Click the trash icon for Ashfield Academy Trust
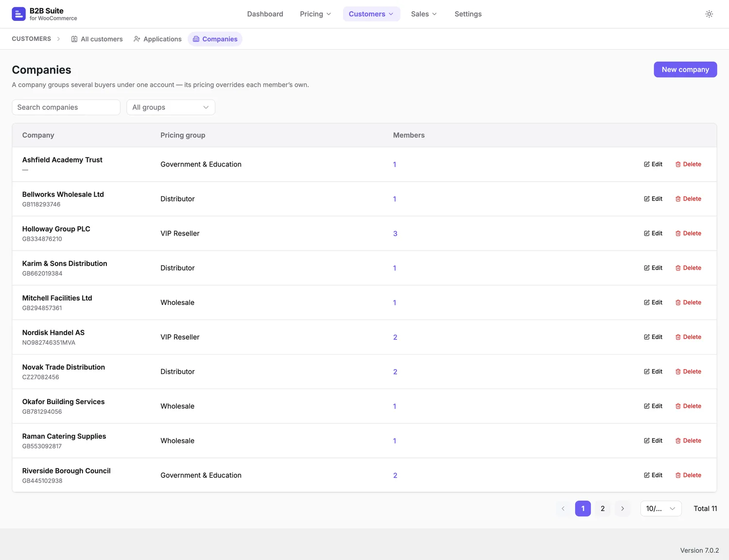Image resolution: width=729 pixels, height=560 pixels. click(678, 164)
